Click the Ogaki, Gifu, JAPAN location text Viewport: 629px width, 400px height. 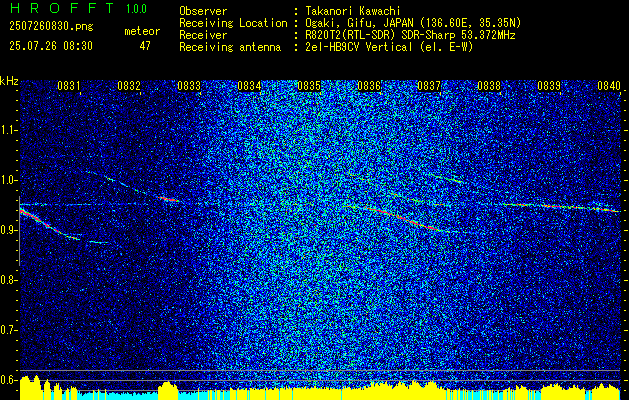coord(413,23)
